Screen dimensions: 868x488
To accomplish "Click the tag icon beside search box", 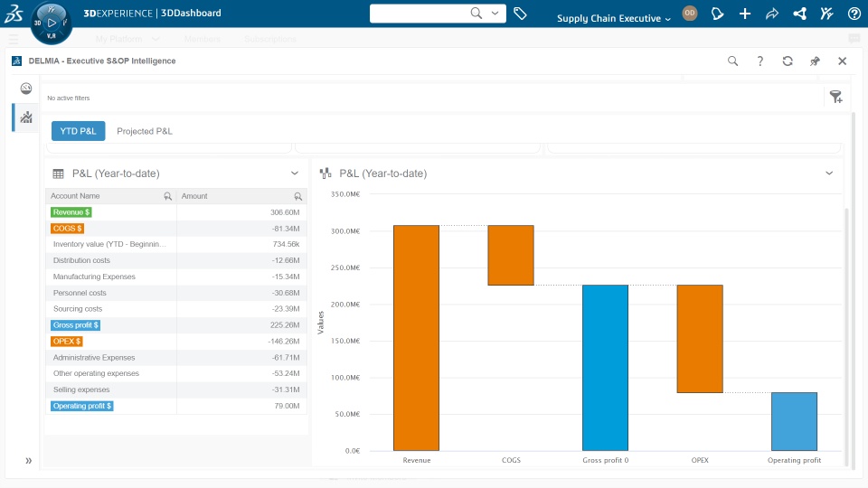I will [521, 14].
